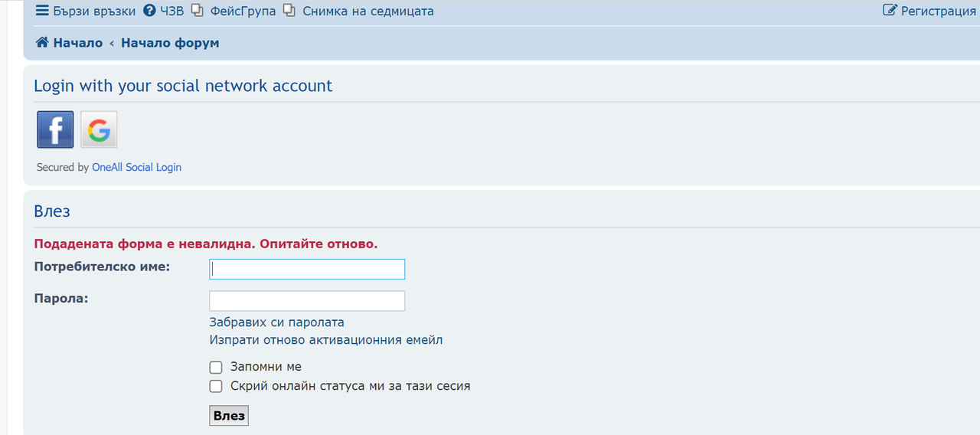The width and height of the screenshot is (980, 435).
Task: Click the 'Login with your social network account' heading
Action: (183, 86)
